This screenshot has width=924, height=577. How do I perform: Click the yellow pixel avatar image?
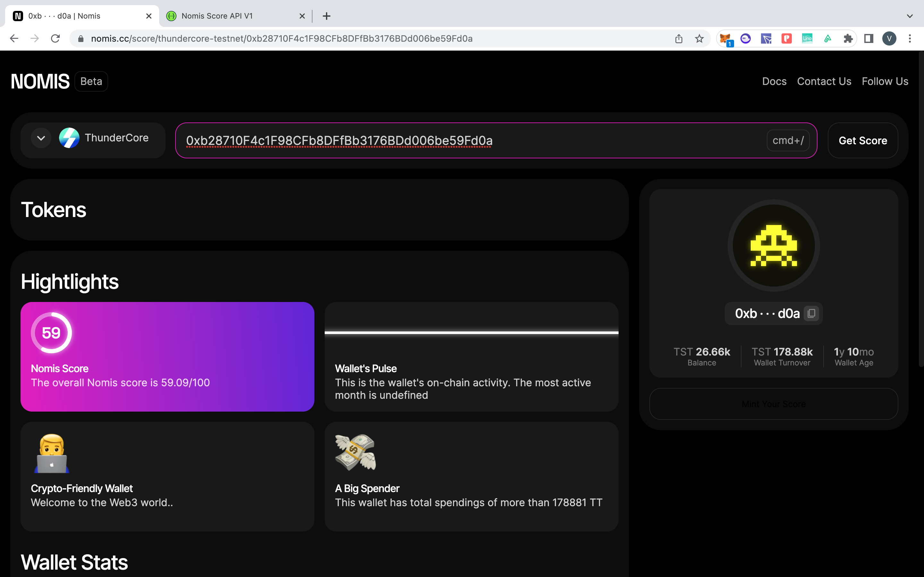[774, 245]
